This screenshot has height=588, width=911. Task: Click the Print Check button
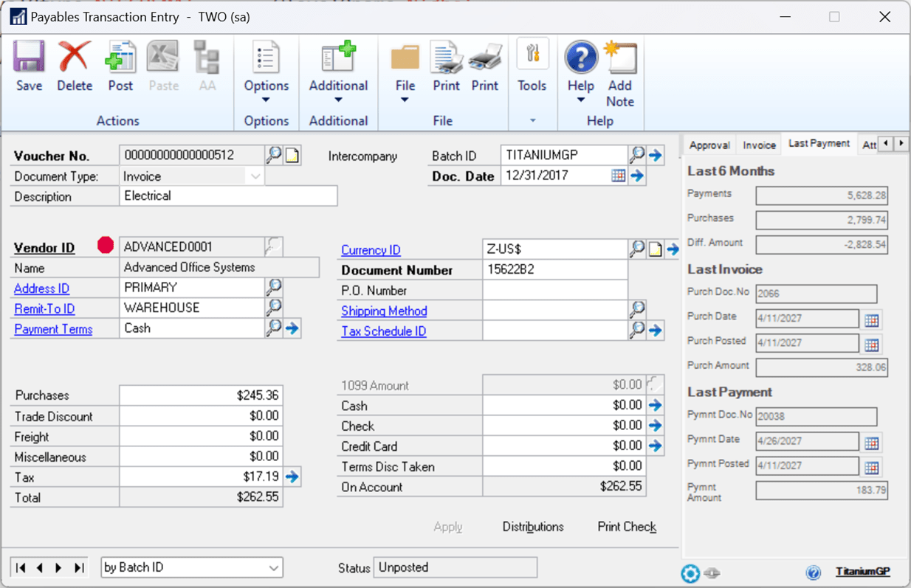626,527
